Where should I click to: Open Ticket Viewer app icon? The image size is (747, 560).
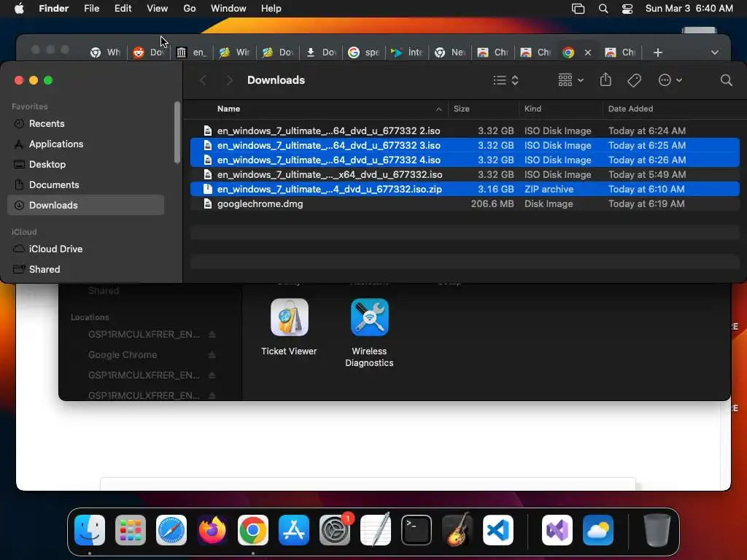coord(289,318)
